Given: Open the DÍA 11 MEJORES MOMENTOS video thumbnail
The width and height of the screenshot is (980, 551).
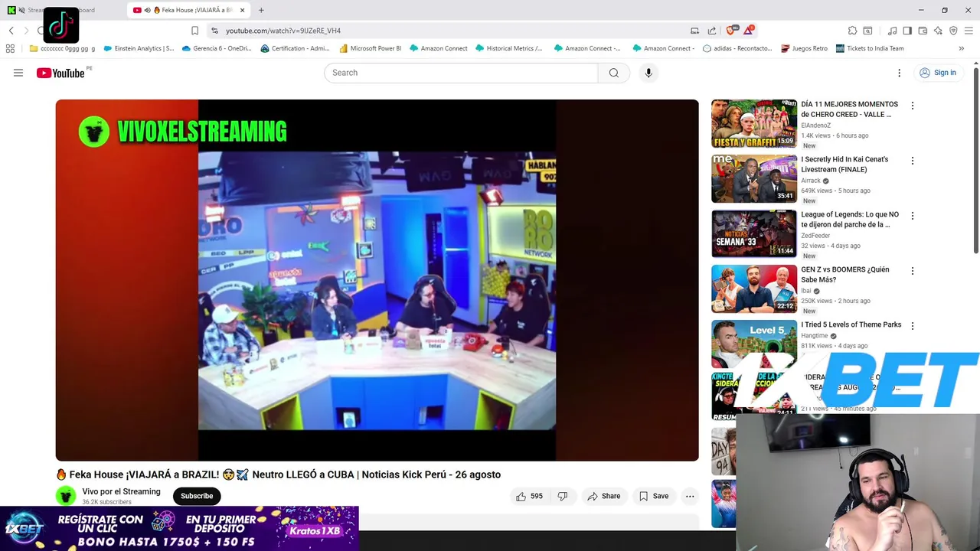Looking at the screenshot, I should point(754,123).
